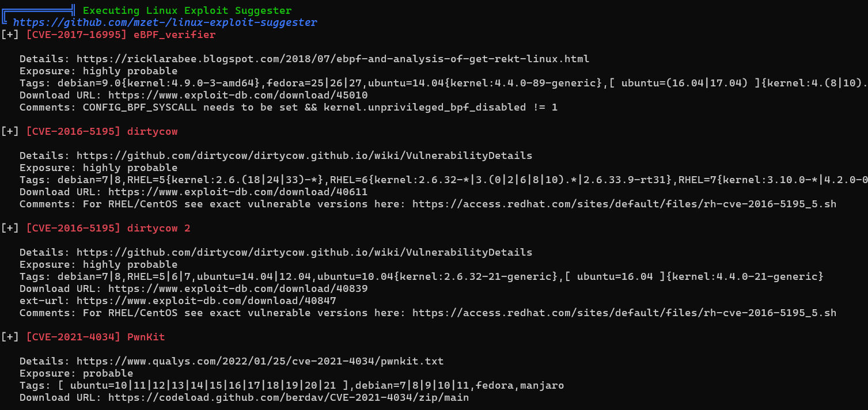Image resolution: width=868 pixels, height=410 pixels.
Task: Click the PwnKit 'Exposure: probable' line
Action: pos(77,373)
